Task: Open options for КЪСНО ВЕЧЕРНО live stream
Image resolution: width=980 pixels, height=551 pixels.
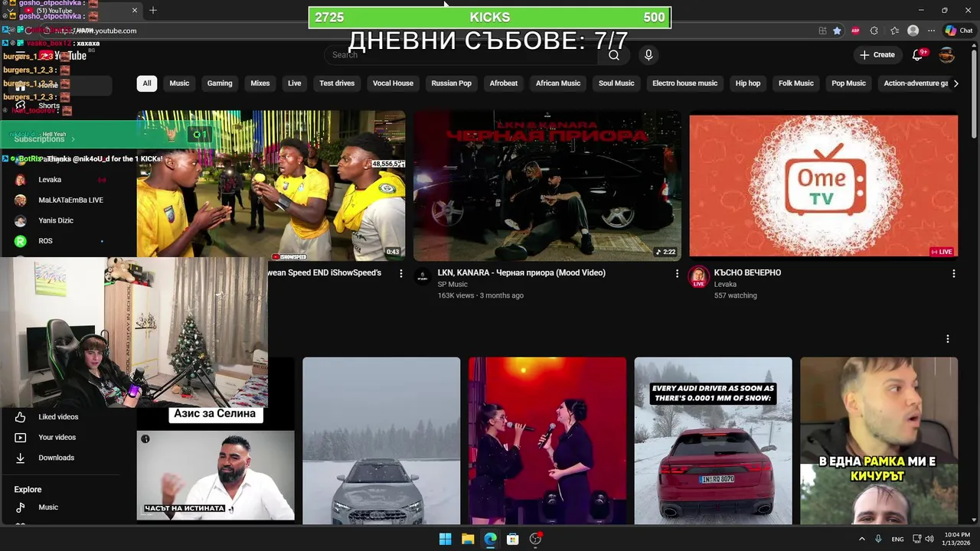Action: tap(953, 273)
